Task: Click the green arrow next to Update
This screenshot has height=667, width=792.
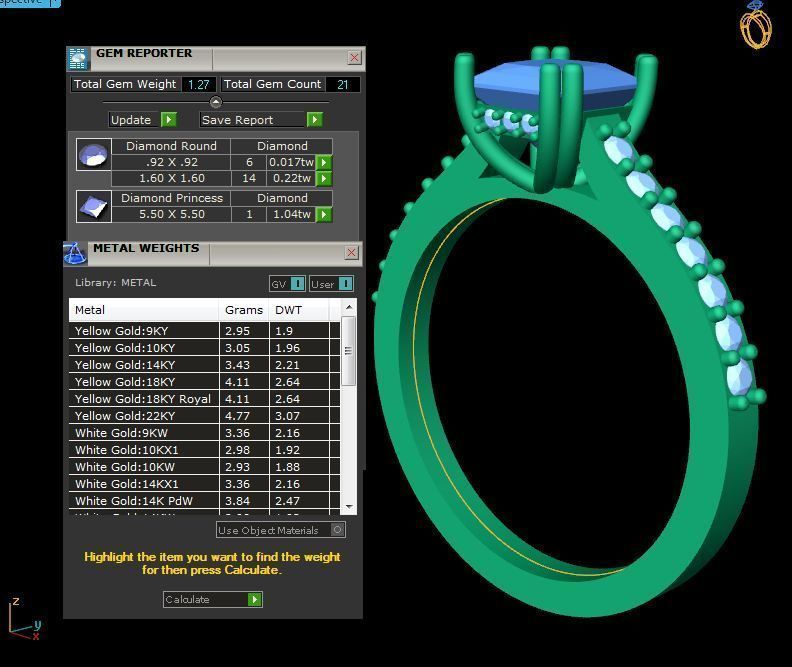Action: click(x=169, y=120)
